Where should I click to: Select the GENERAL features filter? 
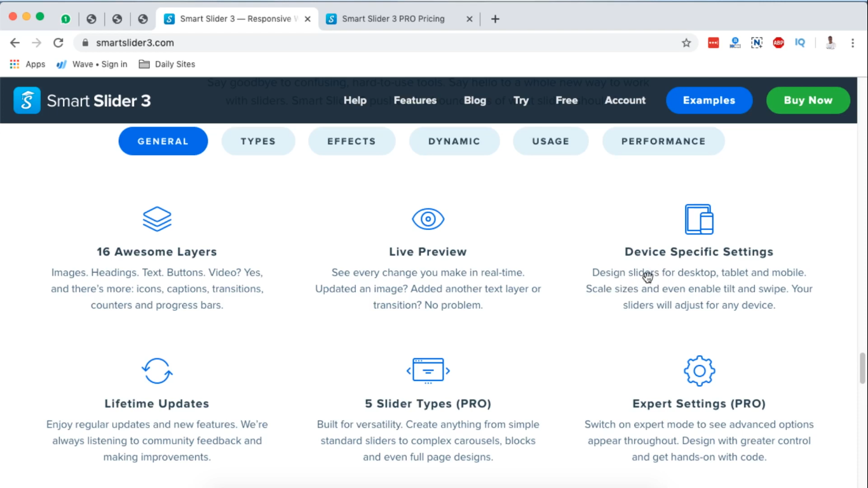coord(163,141)
